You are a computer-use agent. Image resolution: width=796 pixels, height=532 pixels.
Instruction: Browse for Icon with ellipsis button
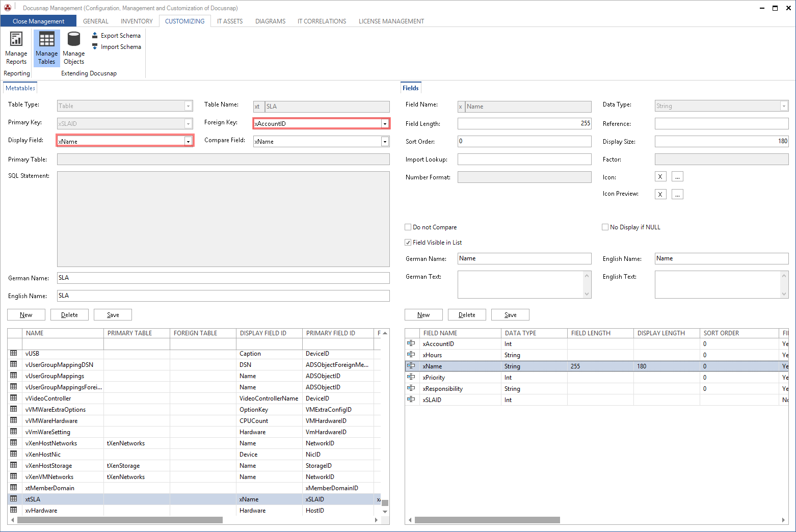(x=677, y=177)
